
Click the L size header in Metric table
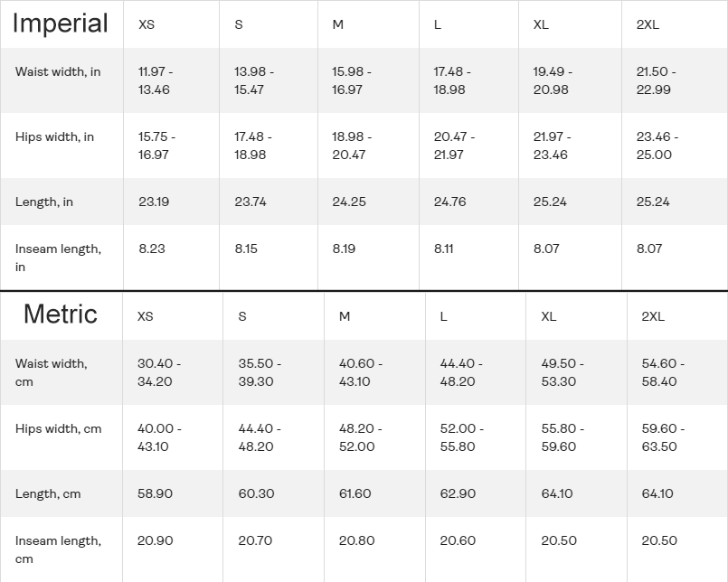point(444,316)
